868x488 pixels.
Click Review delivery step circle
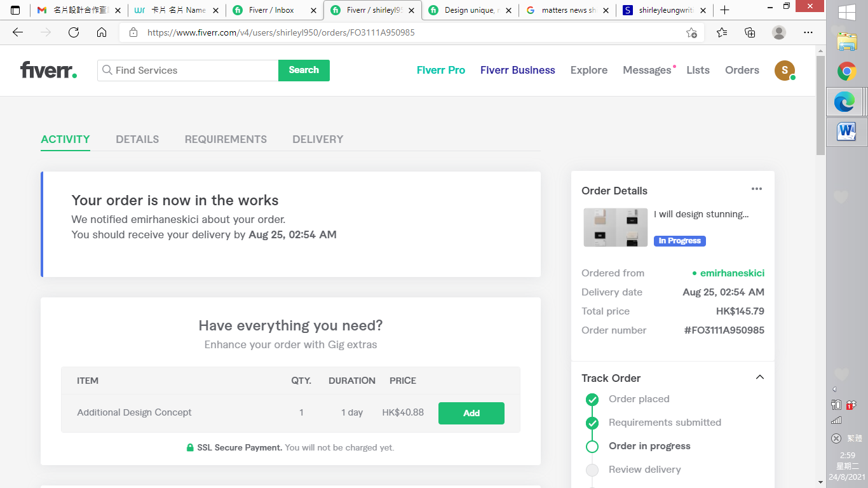point(592,470)
